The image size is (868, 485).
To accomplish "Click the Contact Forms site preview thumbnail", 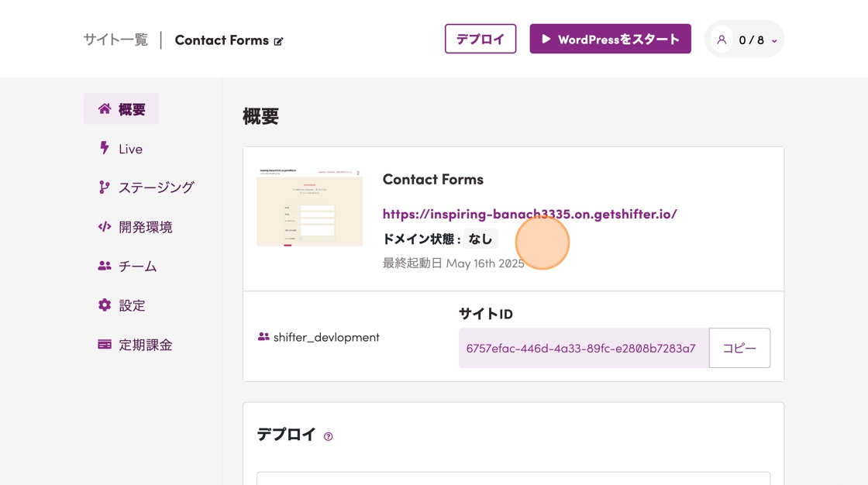I will click(309, 208).
